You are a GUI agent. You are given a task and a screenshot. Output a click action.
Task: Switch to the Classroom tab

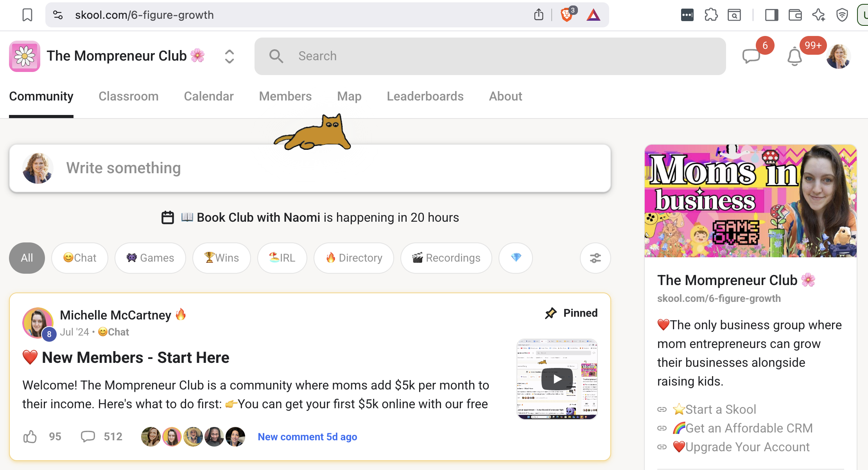pos(128,96)
